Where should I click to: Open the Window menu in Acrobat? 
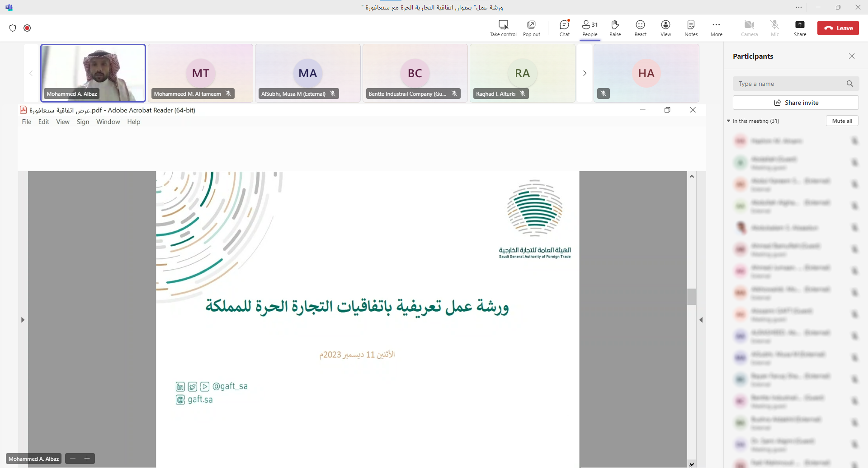tap(108, 122)
